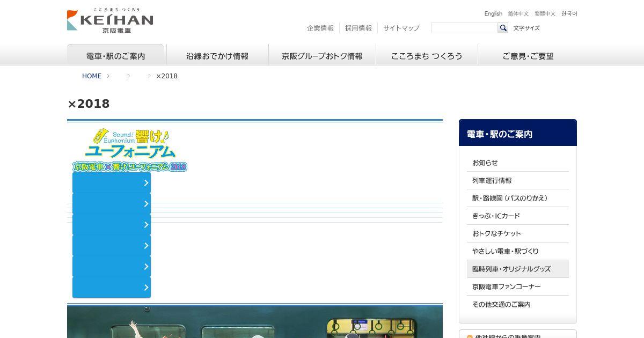The image size is (644, 338).
Task: Open 電車・駅のご案内 nav tab
Action: (x=115, y=55)
